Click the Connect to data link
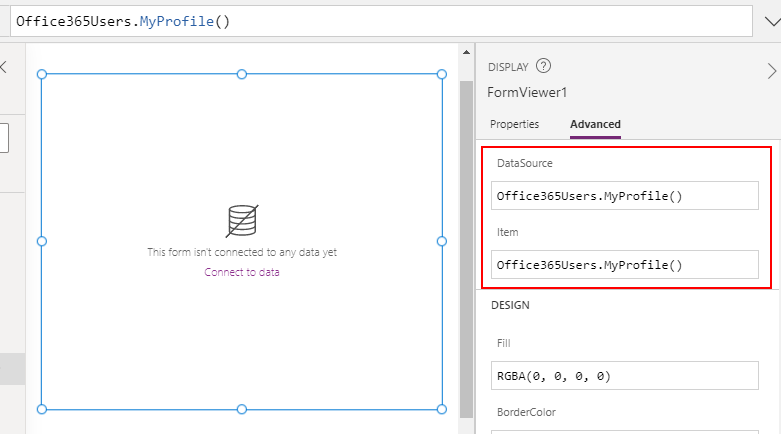The image size is (781, 434). click(x=242, y=272)
